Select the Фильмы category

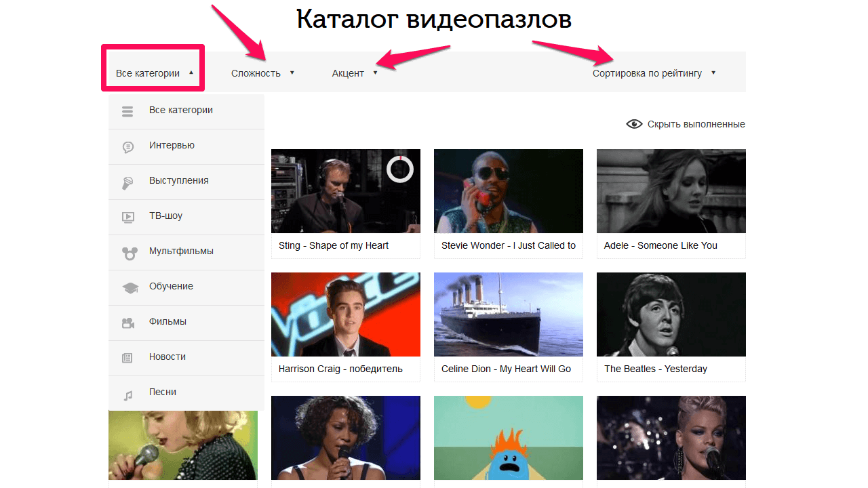point(186,323)
